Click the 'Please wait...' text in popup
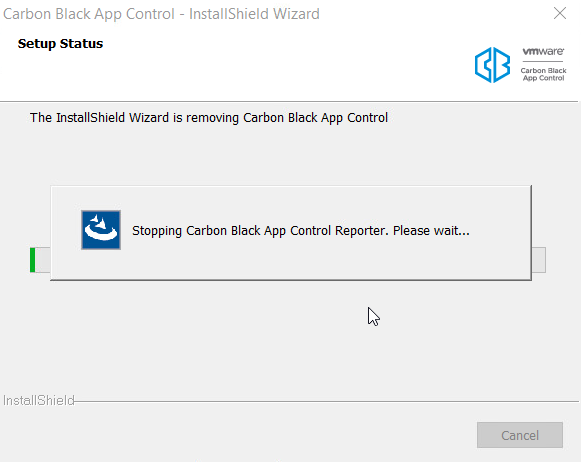581x462 pixels. click(x=431, y=230)
